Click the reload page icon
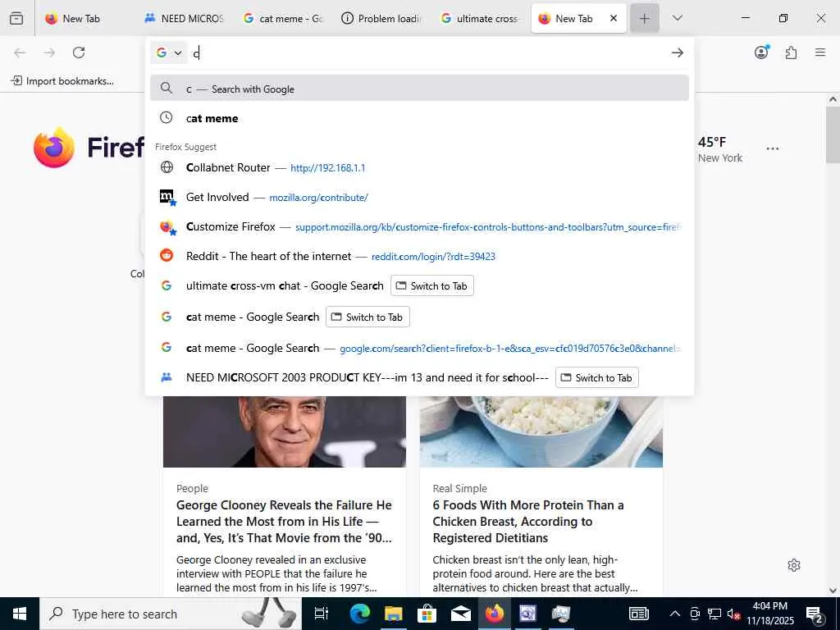 [x=79, y=52]
